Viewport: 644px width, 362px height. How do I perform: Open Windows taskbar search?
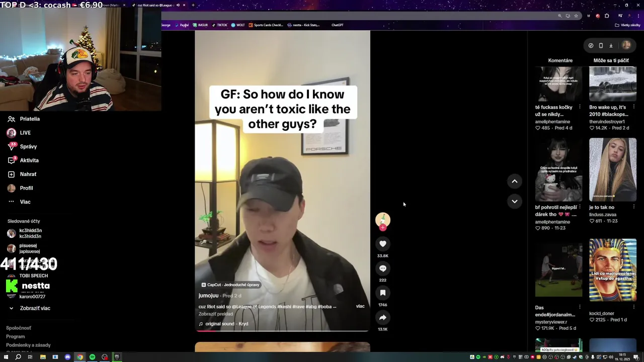pyautogui.click(x=18, y=357)
